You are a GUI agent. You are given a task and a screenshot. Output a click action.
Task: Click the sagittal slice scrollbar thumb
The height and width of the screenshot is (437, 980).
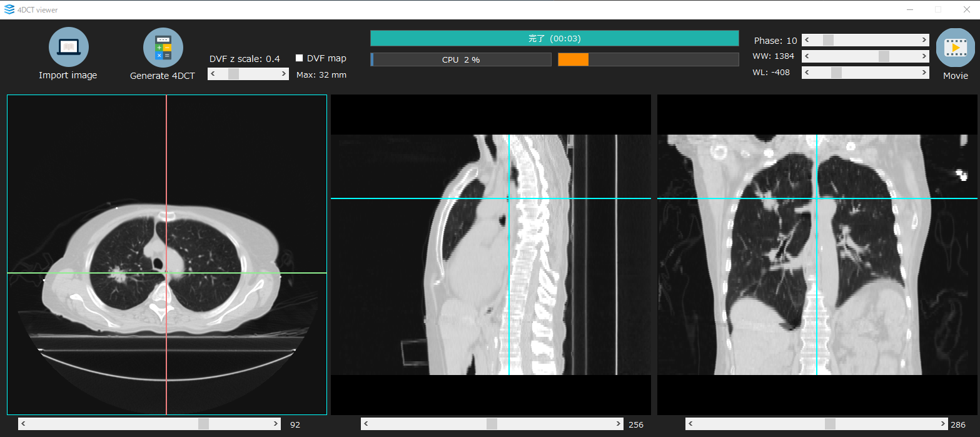tap(492, 424)
